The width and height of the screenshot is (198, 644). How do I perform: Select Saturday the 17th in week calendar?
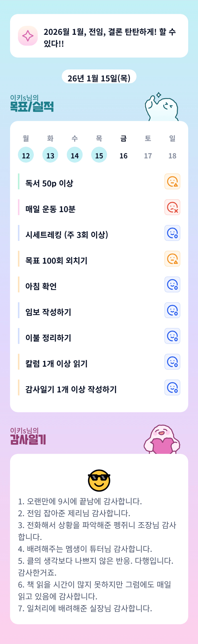point(148,155)
